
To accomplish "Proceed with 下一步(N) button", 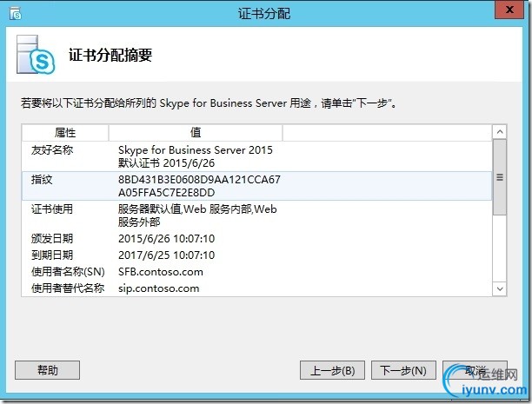I will pyautogui.click(x=403, y=370).
